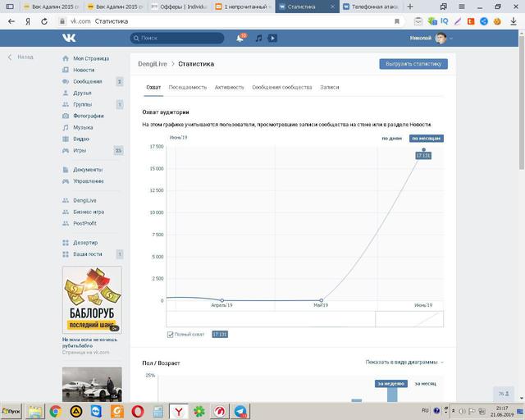Select за месяц period
This screenshot has width=525, height=420.
pos(425,383)
